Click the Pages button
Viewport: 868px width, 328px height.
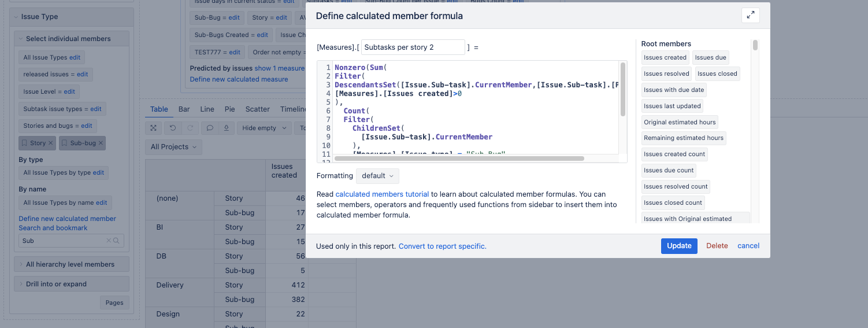(114, 303)
